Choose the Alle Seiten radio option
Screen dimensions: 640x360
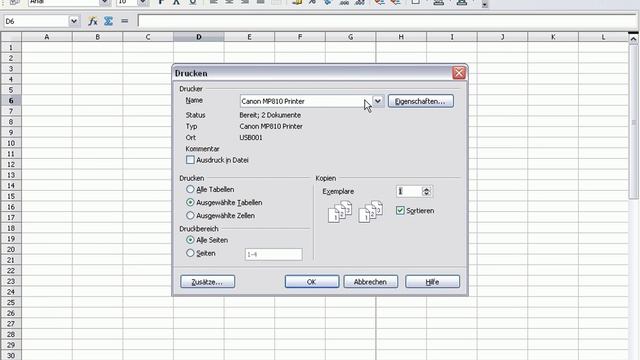tap(190, 240)
